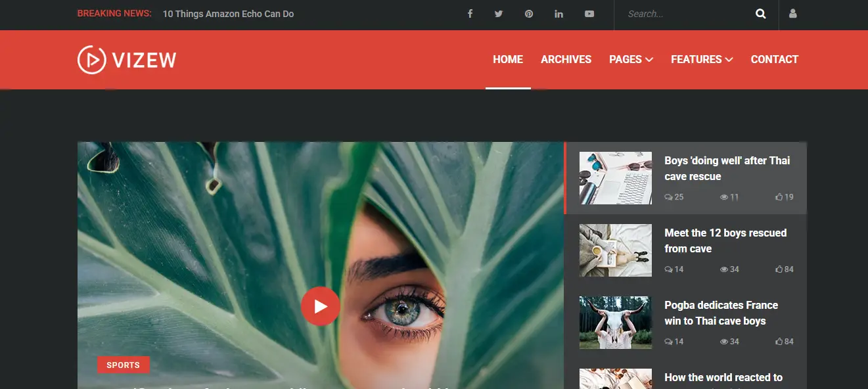Click views count 34 on 12 boys rescued

click(x=729, y=269)
